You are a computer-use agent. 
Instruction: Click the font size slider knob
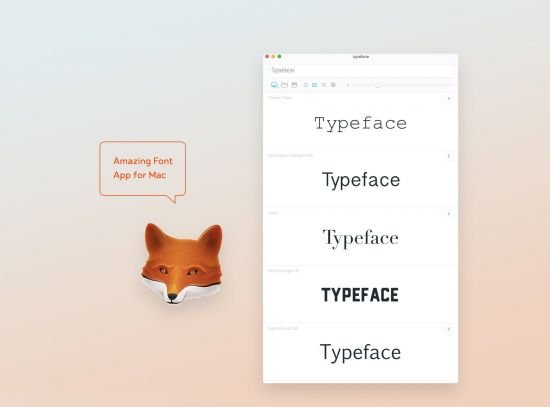(378, 85)
